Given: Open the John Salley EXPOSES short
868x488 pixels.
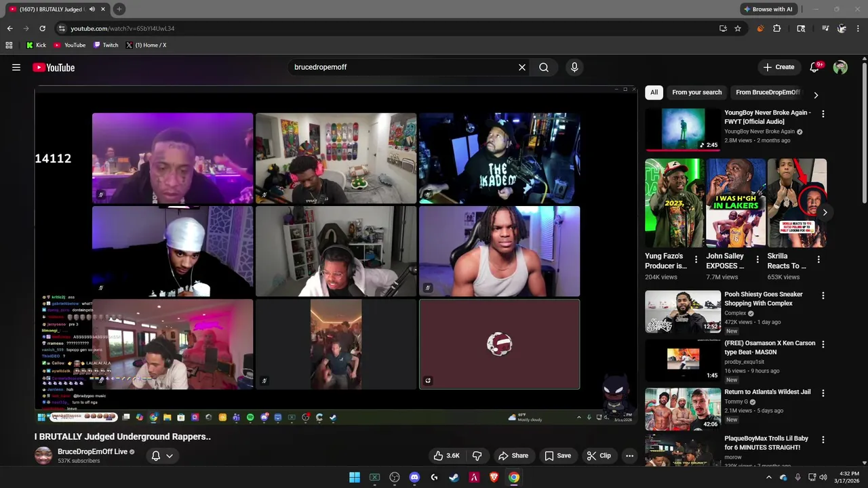Looking at the screenshot, I should coord(736,203).
